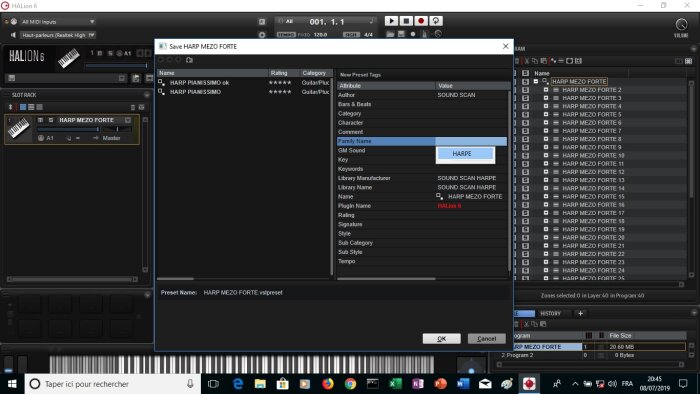Adjust the slot level slider of HARP MEZO FORTE

(68, 129)
